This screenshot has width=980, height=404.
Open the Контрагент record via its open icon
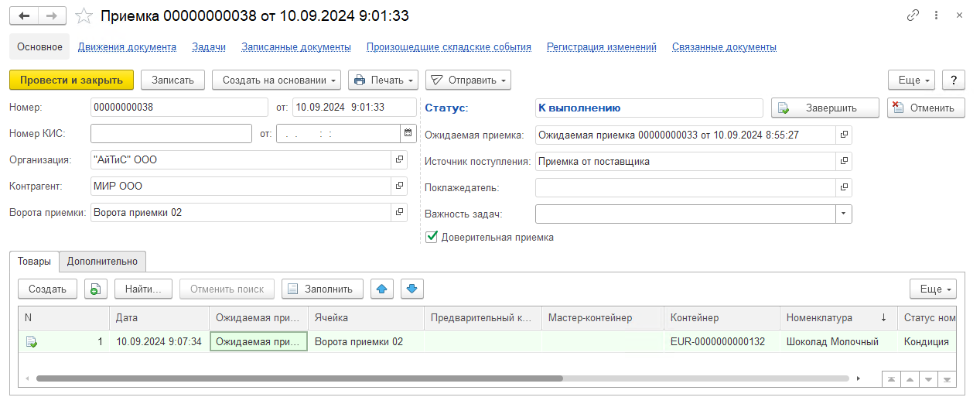coord(399,186)
